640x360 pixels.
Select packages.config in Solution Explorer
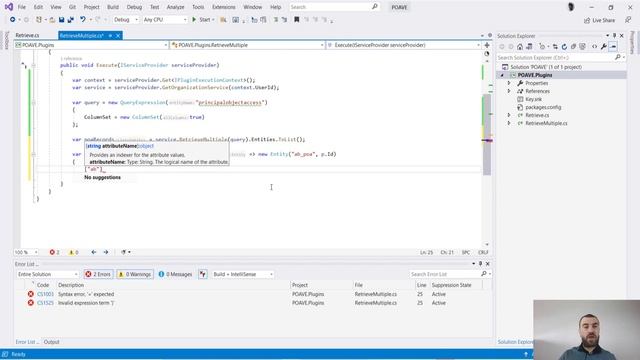pyautogui.click(x=543, y=107)
